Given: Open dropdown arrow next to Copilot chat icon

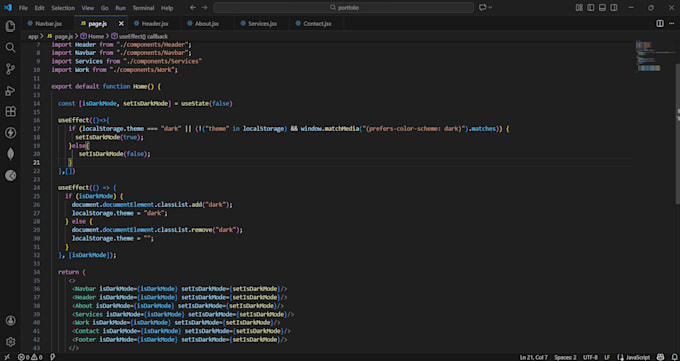Looking at the screenshot, I should click(x=490, y=7).
